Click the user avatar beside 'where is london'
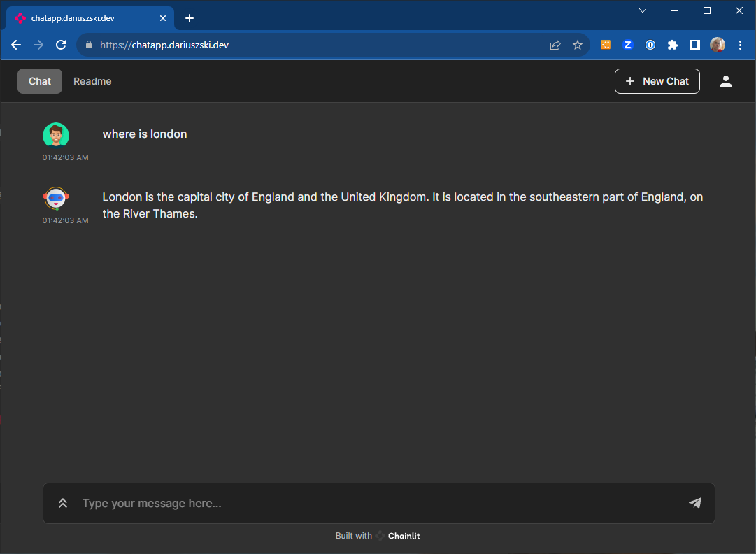 56,136
